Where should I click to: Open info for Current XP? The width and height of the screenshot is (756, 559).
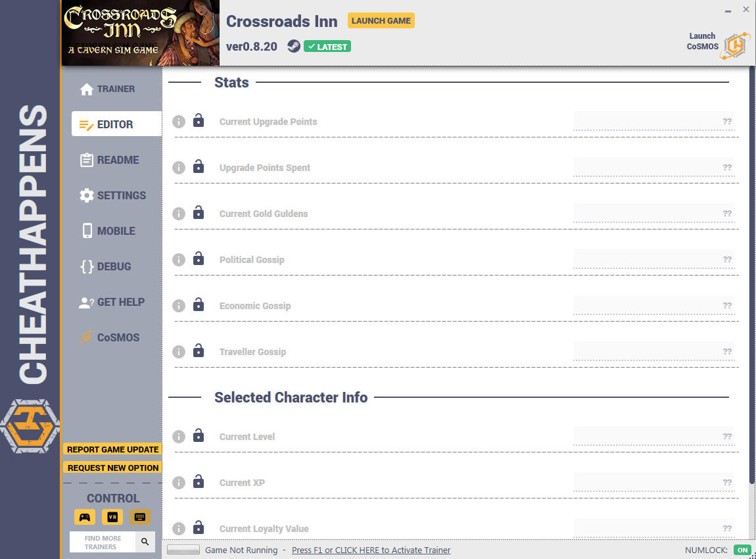179,482
